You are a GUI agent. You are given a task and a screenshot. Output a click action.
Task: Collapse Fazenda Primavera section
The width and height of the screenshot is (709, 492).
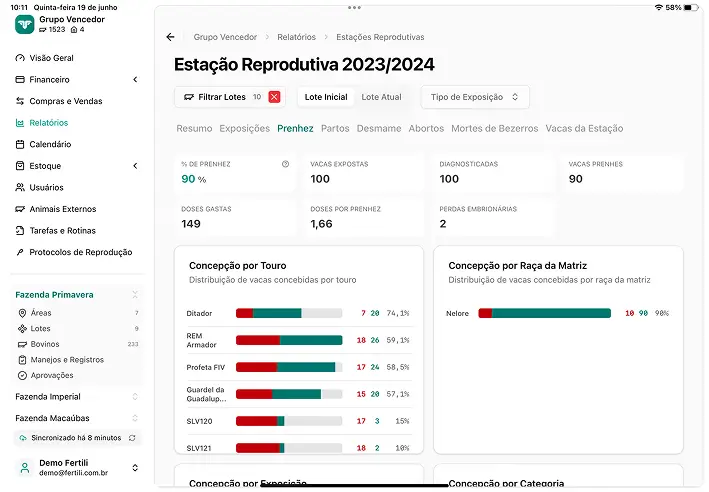pyautogui.click(x=135, y=295)
